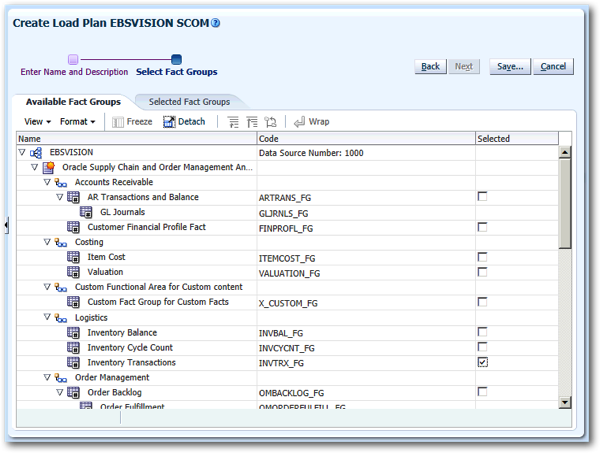
Task: Click EBSVISION data source icon
Action: point(36,153)
